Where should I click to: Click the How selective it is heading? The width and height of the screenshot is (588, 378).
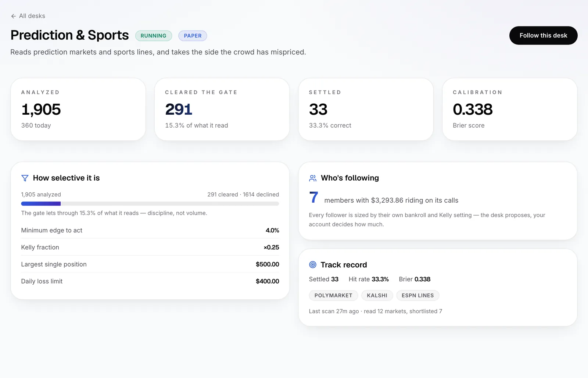(66, 178)
